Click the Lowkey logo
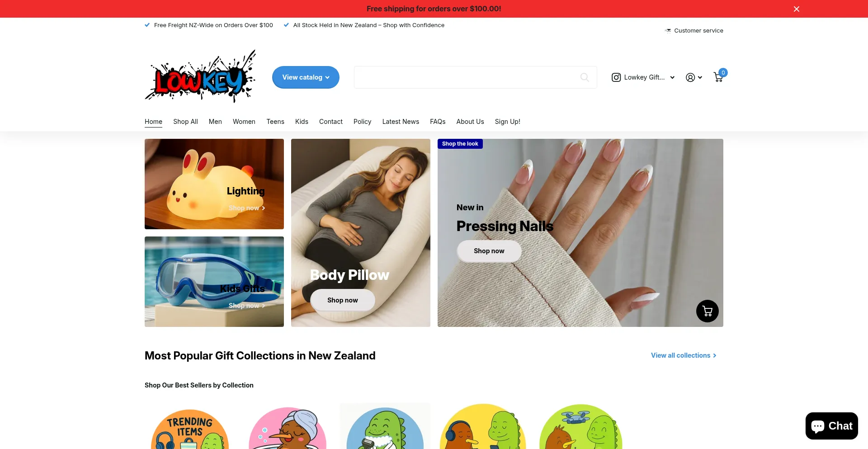 pos(200,76)
